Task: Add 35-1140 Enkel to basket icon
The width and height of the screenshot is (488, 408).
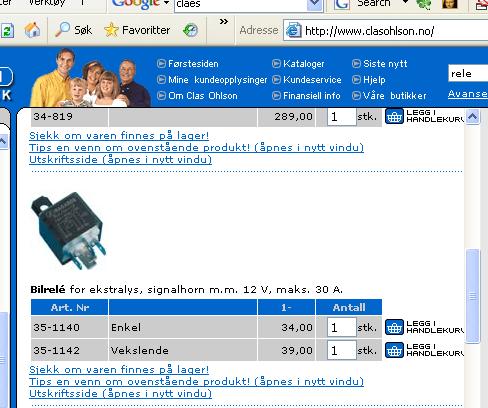Action: (x=394, y=327)
